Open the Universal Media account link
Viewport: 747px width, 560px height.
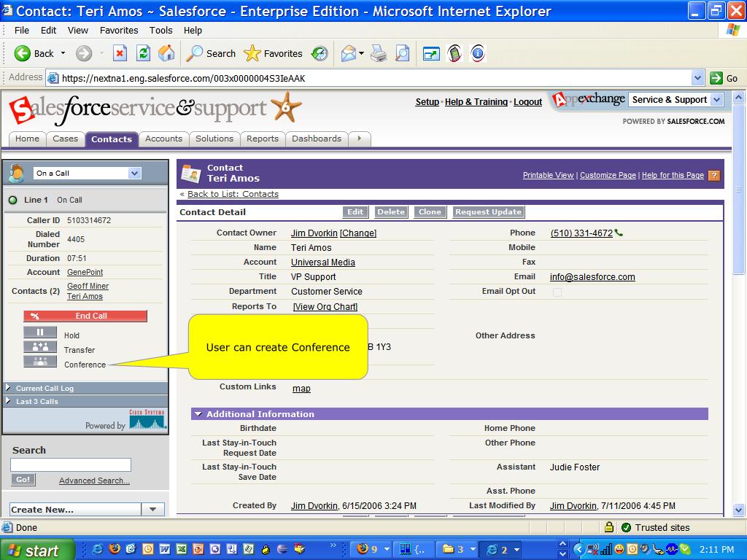pyautogui.click(x=323, y=262)
